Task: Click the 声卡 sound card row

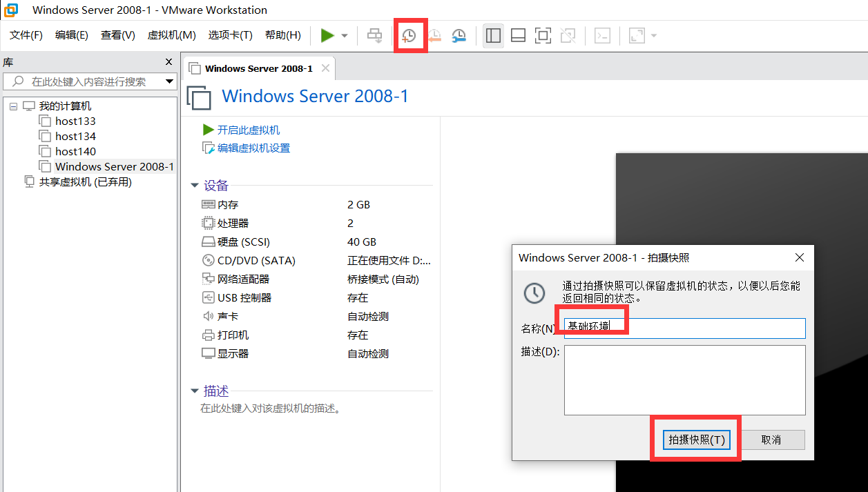Action: tap(228, 317)
